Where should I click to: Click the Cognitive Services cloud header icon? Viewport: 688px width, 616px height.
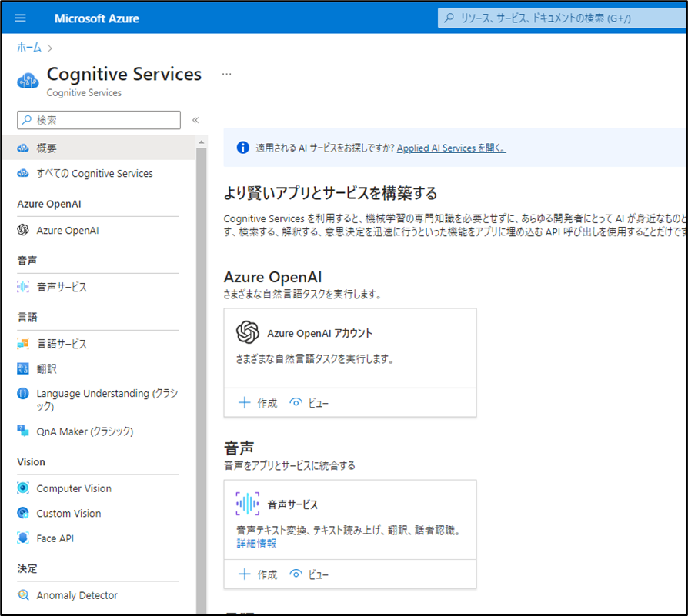pyautogui.click(x=28, y=81)
